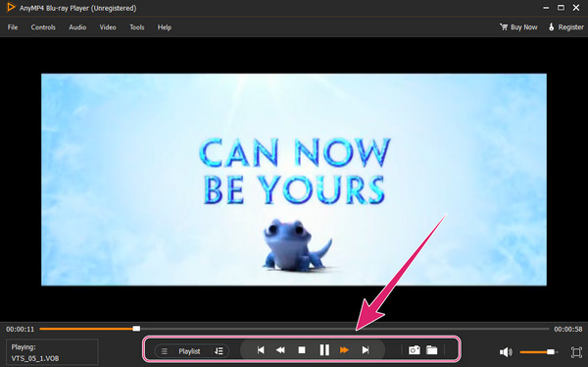Click the playback progress bar handle

136,329
